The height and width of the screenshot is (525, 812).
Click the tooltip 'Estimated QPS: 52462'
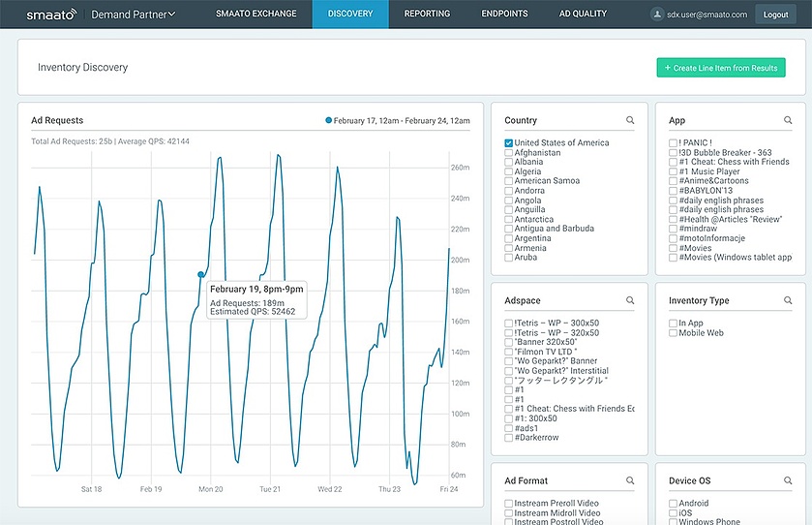click(253, 312)
